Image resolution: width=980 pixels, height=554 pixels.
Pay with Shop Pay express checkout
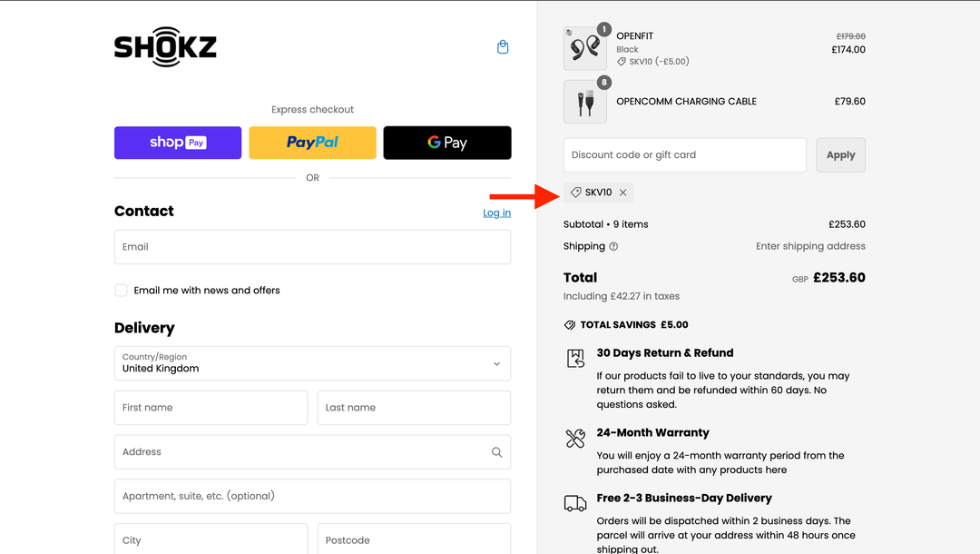pos(178,143)
